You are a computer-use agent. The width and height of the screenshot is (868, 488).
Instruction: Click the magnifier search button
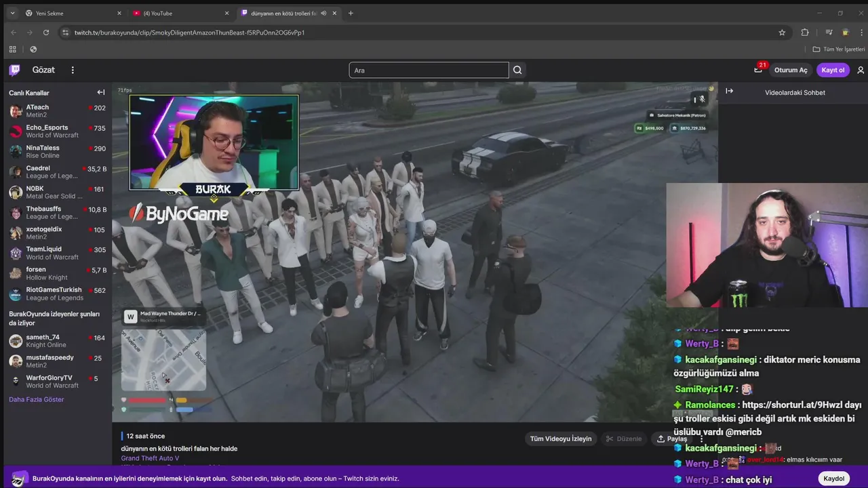[x=517, y=70]
